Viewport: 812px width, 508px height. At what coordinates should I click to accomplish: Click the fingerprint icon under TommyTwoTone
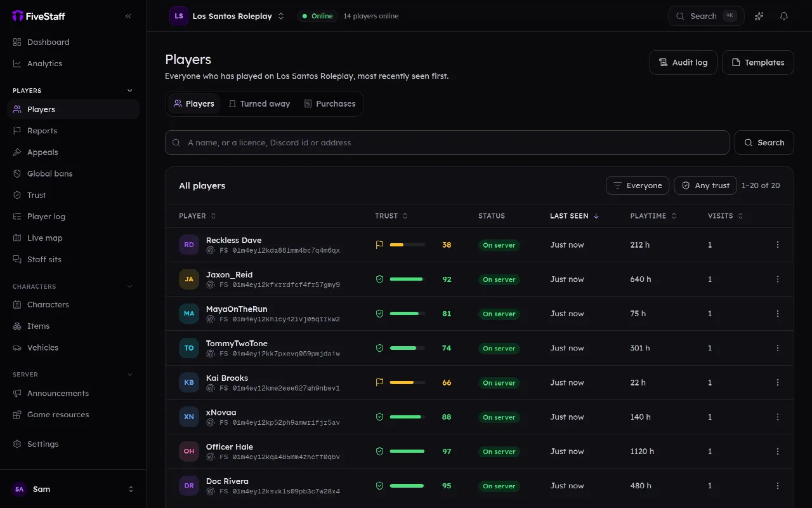(211, 354)
